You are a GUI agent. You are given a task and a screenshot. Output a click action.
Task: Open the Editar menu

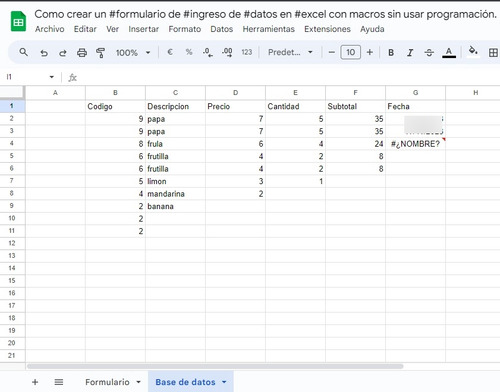pyautogui.click(x=85, y=29)
